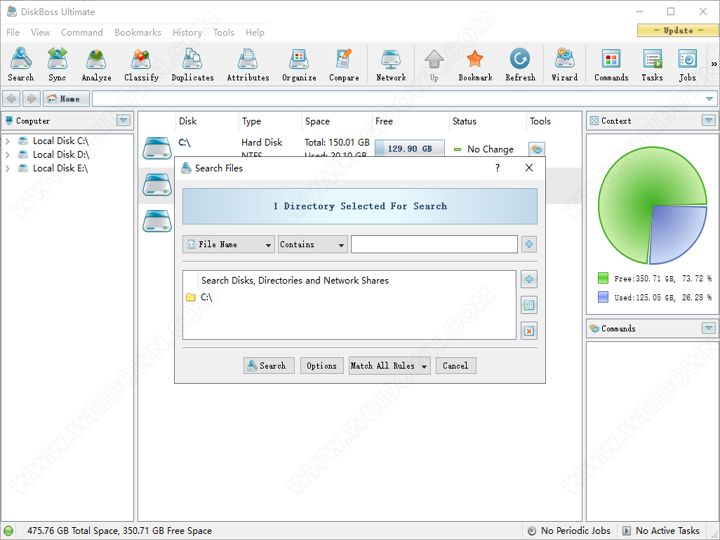
Task: Open directory list options icon in dialog
Action: point(529,305)
